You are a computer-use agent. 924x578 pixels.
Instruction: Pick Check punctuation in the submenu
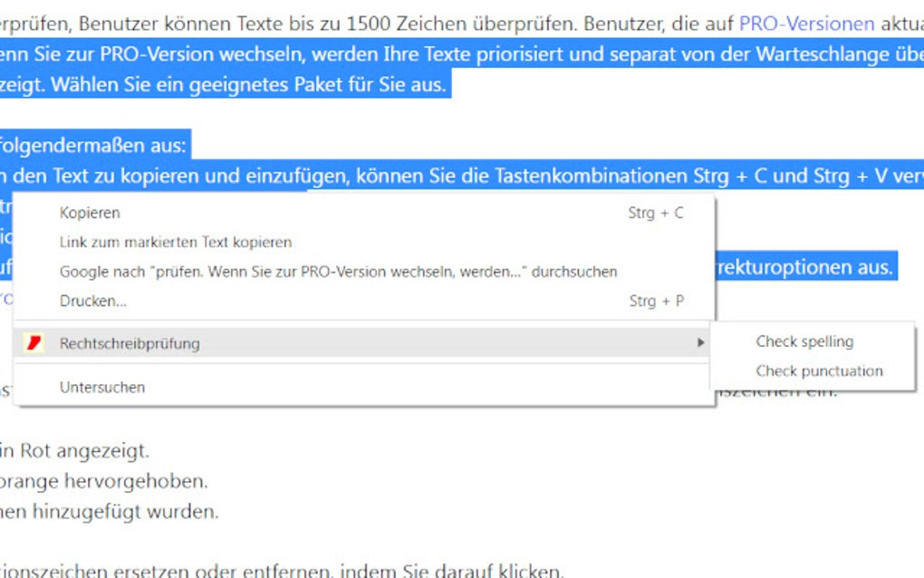(819, 371)
